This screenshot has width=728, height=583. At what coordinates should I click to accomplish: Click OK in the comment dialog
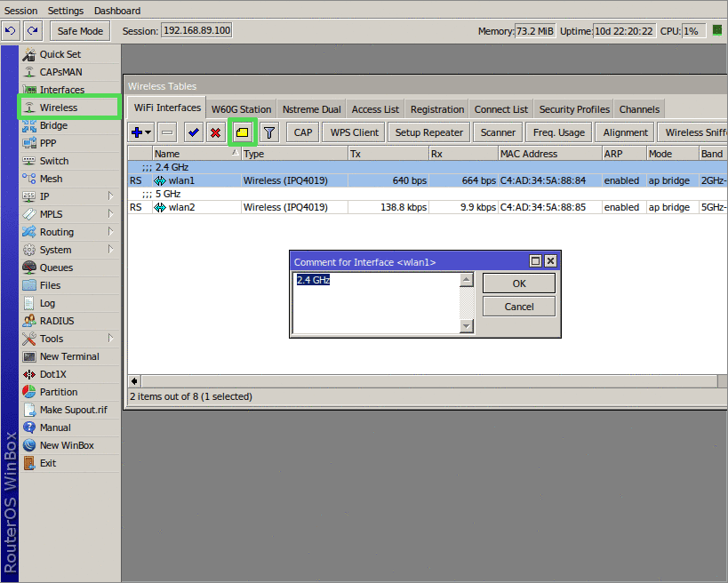519,284
